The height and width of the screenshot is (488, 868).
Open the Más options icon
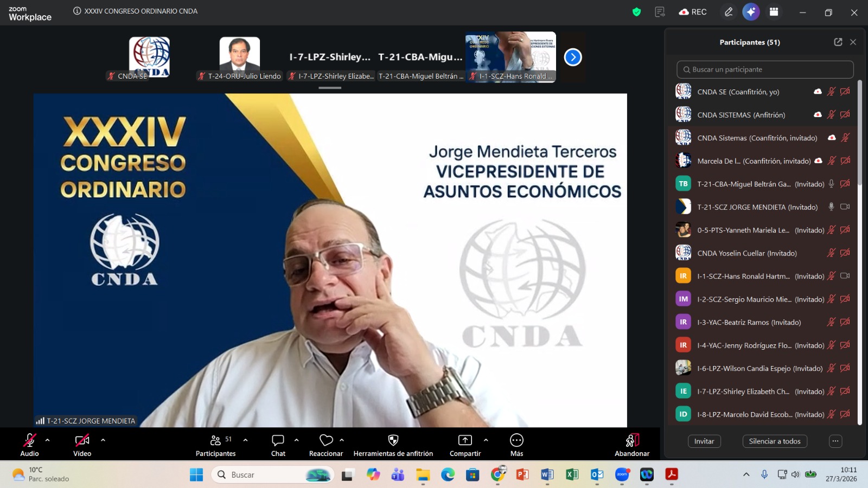(x=516, y=440)
